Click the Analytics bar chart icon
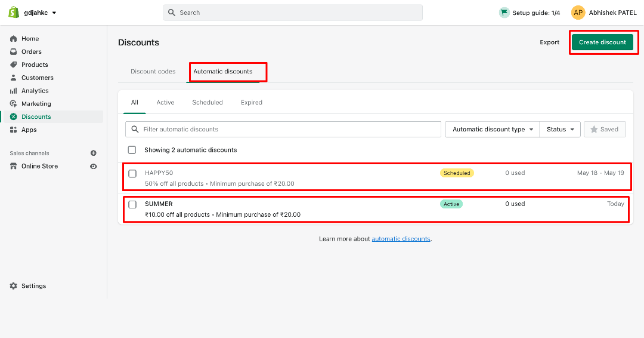The width and height of the screenshot is (644, 338). (x=14, y=91)
